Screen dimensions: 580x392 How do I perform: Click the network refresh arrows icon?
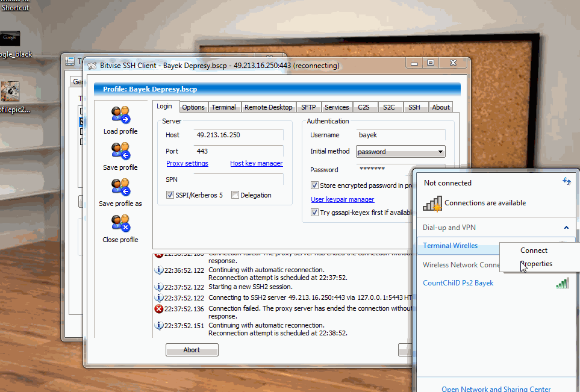coord(567,181)
